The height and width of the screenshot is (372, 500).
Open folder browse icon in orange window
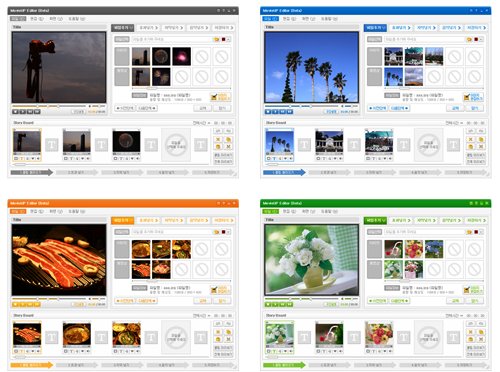click(x=217, y=232)
